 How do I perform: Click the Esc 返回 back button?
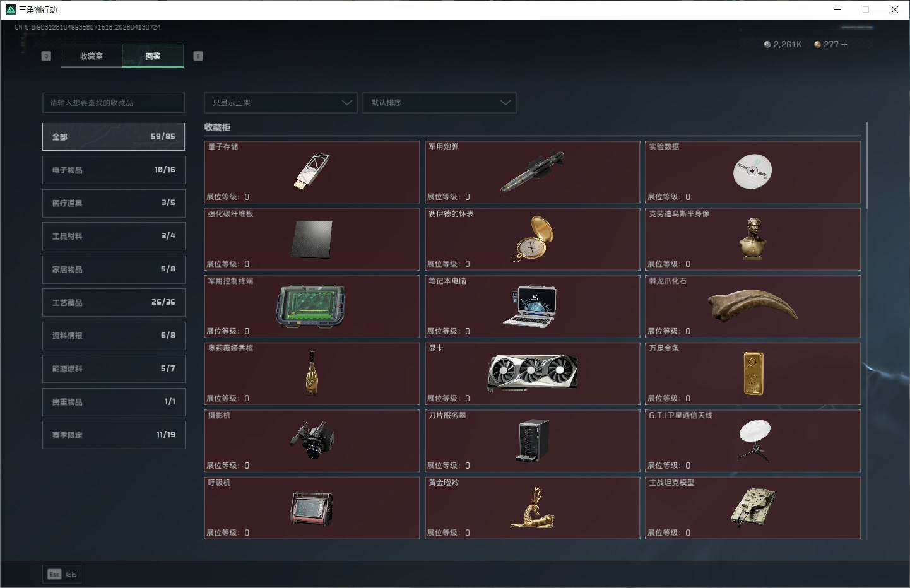click(62, 574)
